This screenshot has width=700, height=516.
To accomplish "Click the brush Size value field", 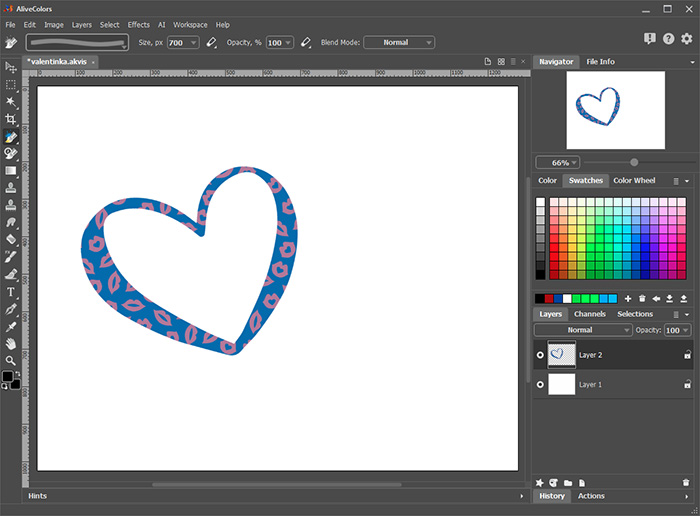I will (x=178, y=42).
